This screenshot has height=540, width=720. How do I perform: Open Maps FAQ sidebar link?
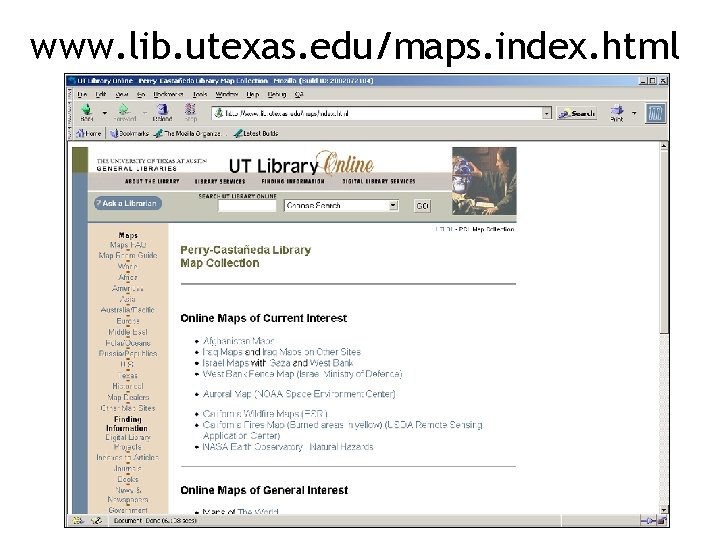pos(128,245)
